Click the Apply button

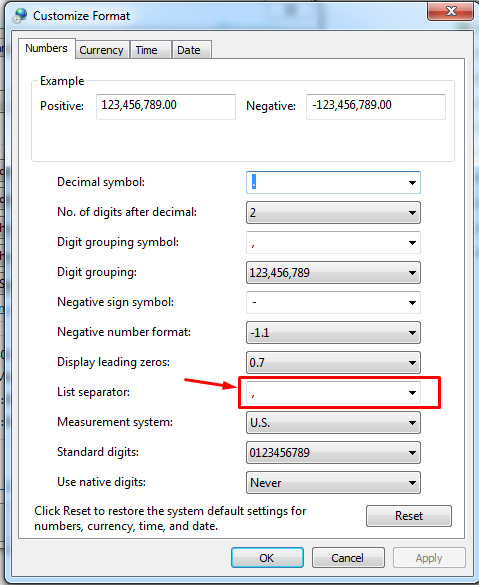click(x=429, y=558)
